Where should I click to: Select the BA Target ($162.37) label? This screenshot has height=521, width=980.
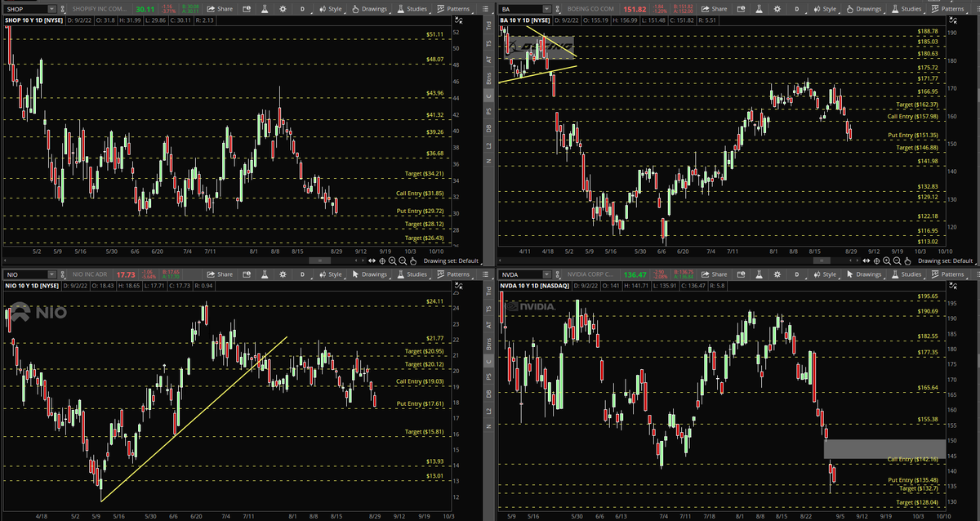point(918,105)
